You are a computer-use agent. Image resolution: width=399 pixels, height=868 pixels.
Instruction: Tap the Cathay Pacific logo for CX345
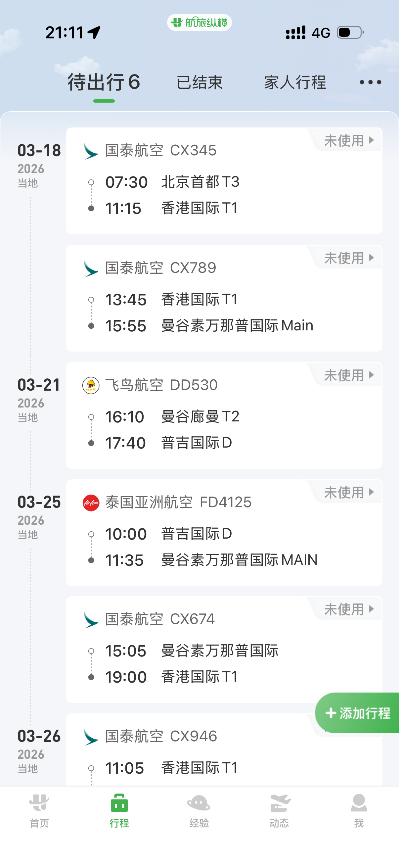click(91, 151)
